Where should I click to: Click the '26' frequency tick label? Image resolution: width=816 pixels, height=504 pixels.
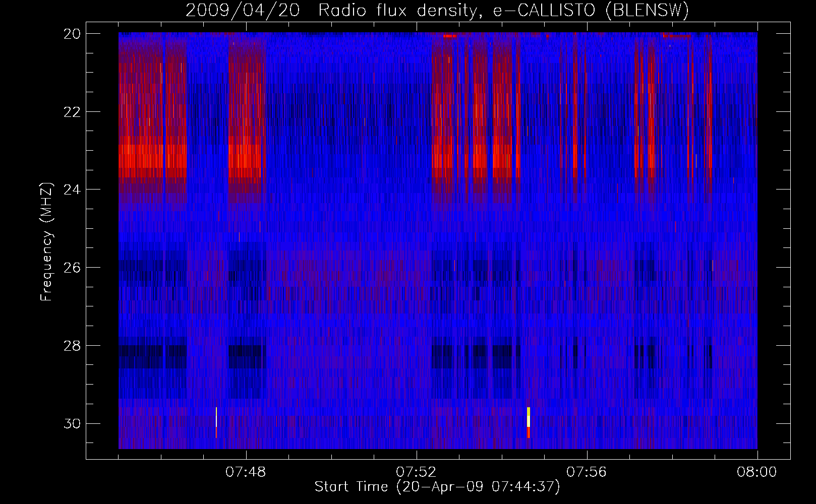click(x=72, y=267)
